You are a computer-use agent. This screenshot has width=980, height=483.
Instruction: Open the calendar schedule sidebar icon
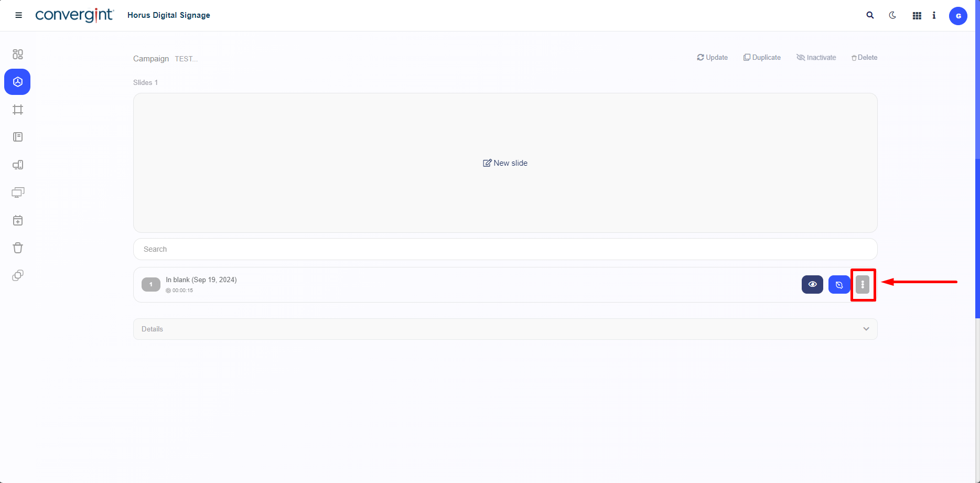tap(18, 220)
